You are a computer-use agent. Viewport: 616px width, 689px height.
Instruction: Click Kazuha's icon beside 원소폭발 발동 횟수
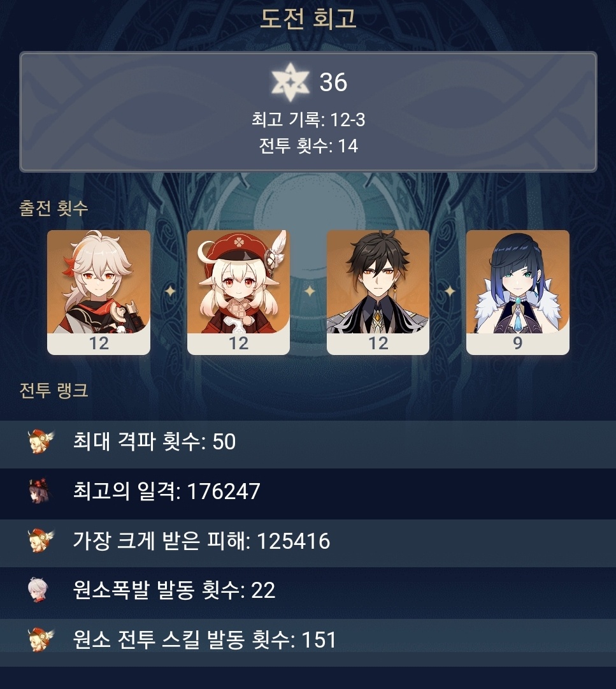click(39, 590)
